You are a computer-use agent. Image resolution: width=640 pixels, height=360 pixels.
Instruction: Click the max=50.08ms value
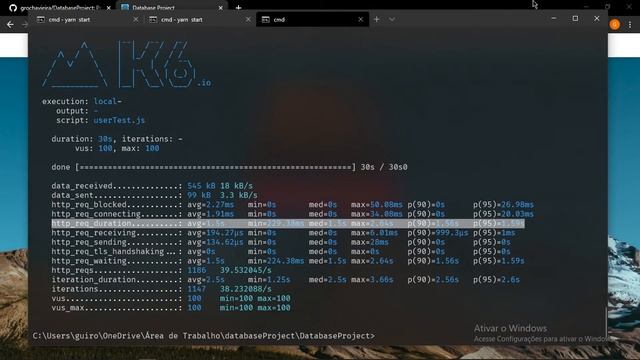pos(377,204)
